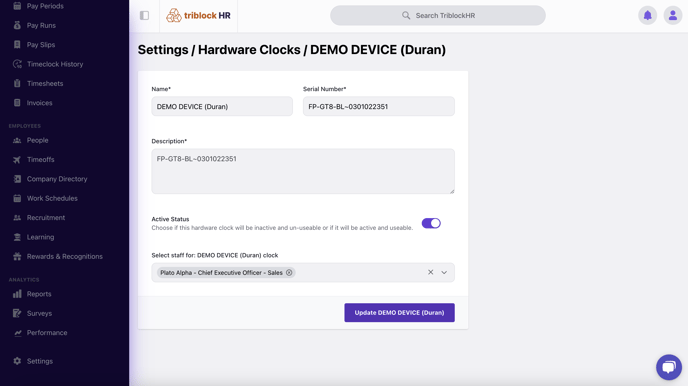Click the Settings gear icon
Screen dimensions: 688x386
pyautogui.click(x=17, y=361)
